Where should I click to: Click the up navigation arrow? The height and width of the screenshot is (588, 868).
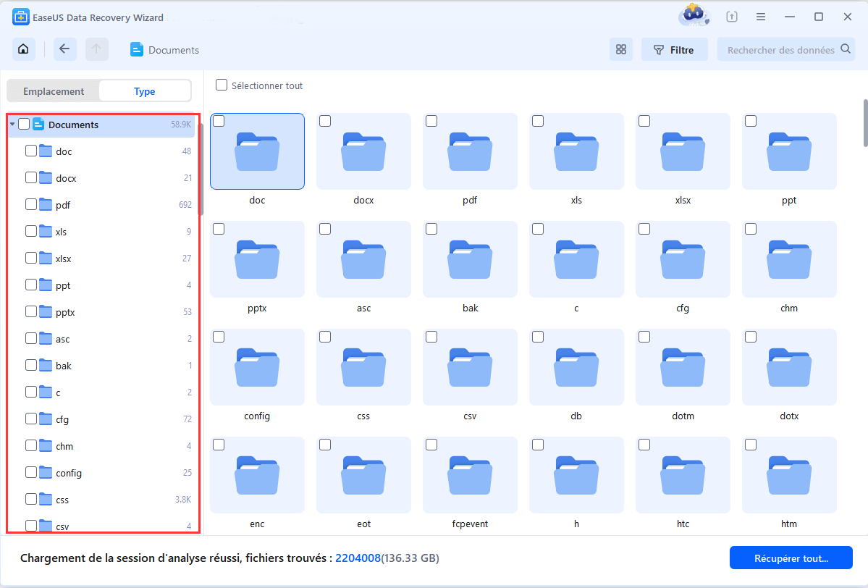click(96, 49)
